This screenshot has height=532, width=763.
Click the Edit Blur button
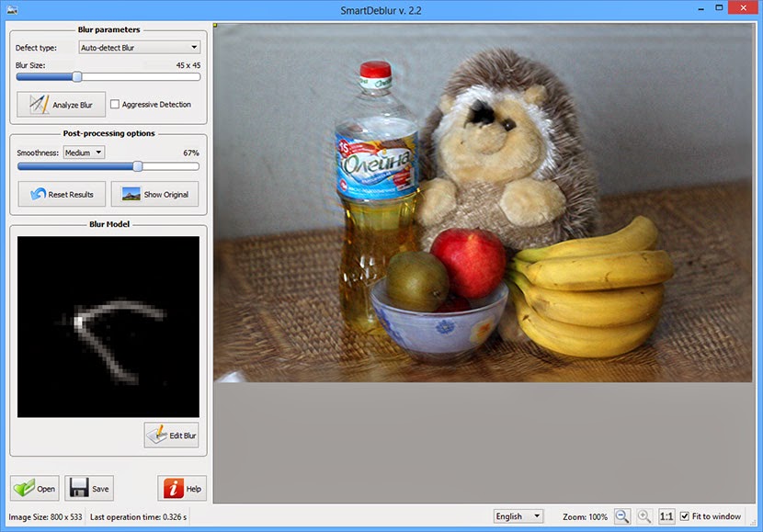tap(171, 436)
